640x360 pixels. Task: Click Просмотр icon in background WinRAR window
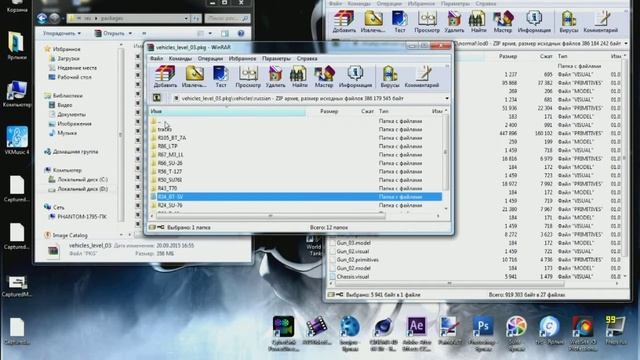point(427,21)
